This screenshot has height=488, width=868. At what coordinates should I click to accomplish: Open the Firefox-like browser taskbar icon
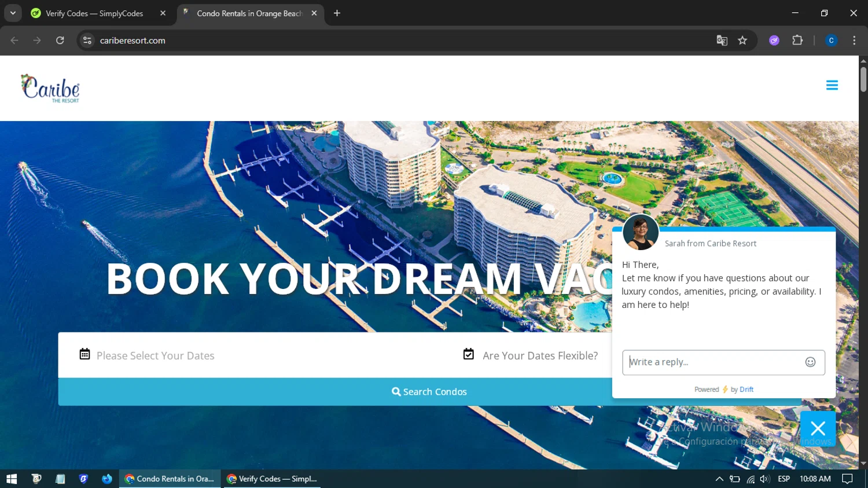[x=107, y=479]
